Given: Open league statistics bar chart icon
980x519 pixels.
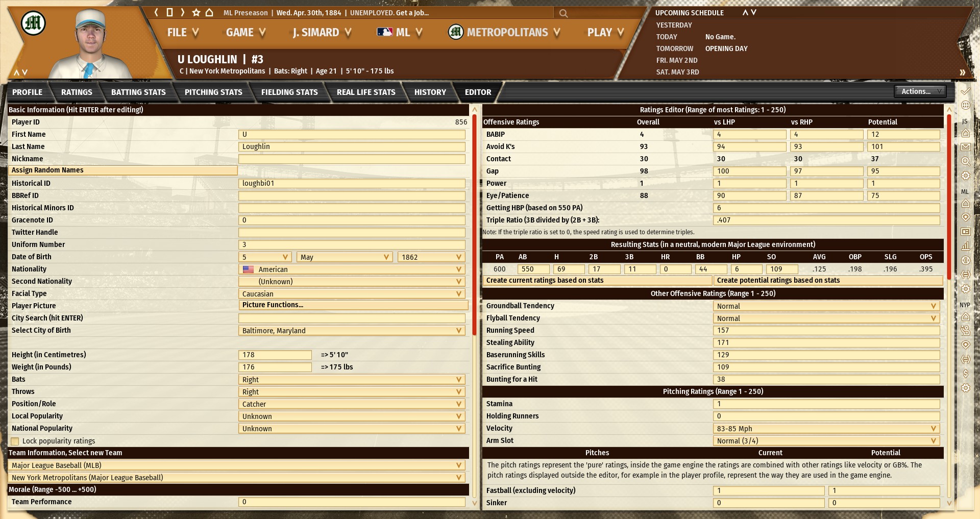Looking at the screenshot, I should [x=965, y=246].
